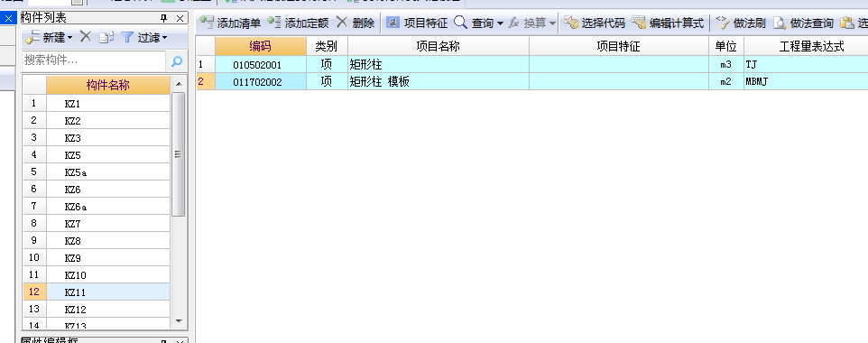Click the 删除 button in the right toolbar
The width and height of the screenshot is (868, 343).
pos(356,23)
